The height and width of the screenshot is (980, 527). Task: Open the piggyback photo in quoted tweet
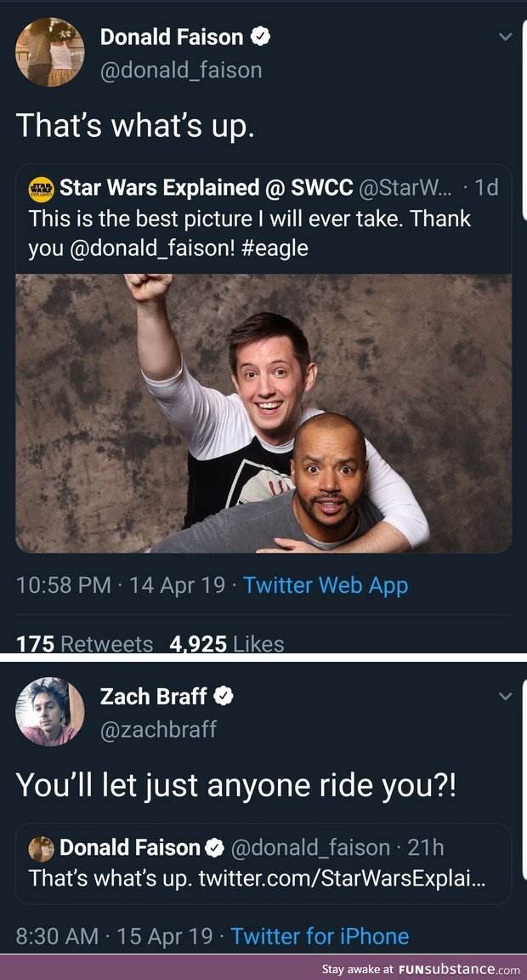click(x=263, y=413)
